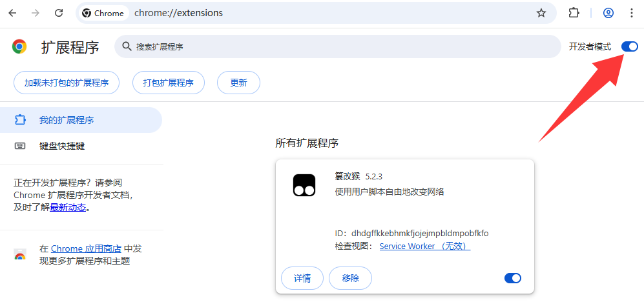This screenshot has width=644, height=302.
Task: Reload the extensions page
Action: pyautogui.click(x=59, y=13)
